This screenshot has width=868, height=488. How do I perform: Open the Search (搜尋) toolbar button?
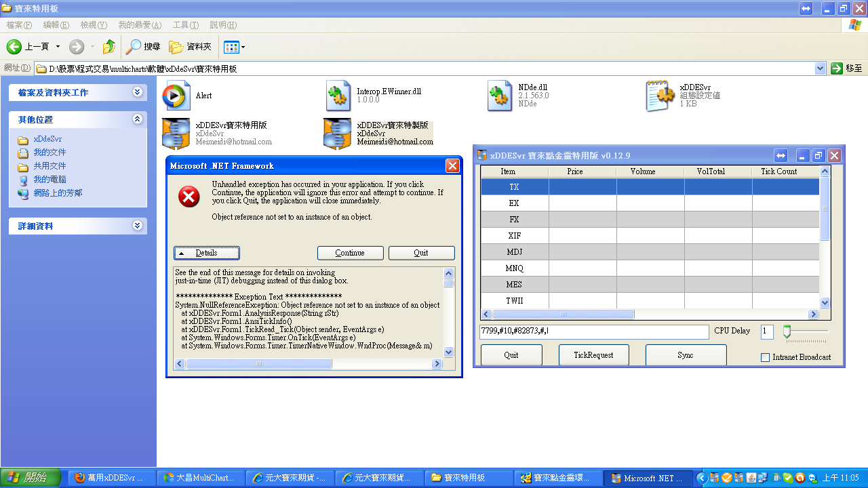144,47
